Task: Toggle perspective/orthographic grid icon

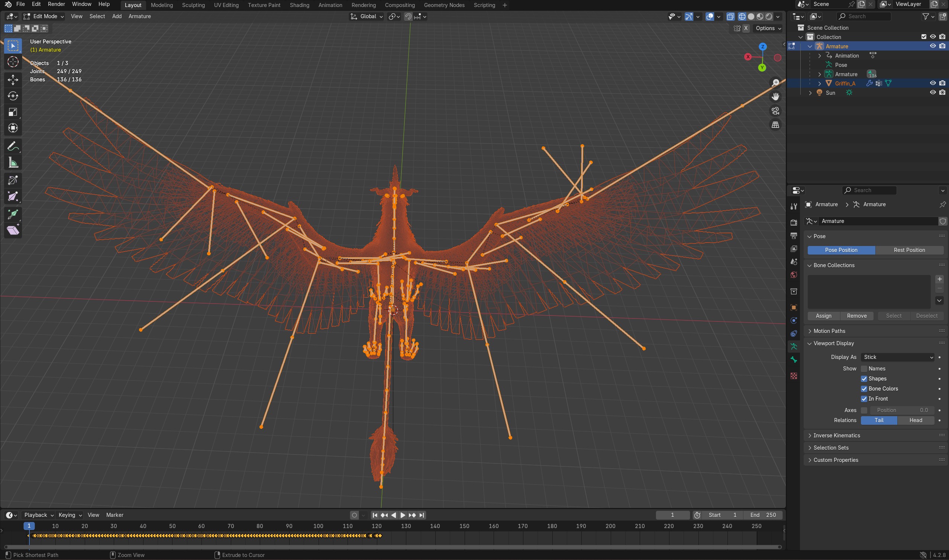Action: pyautogui.click(x=775, y=125)
